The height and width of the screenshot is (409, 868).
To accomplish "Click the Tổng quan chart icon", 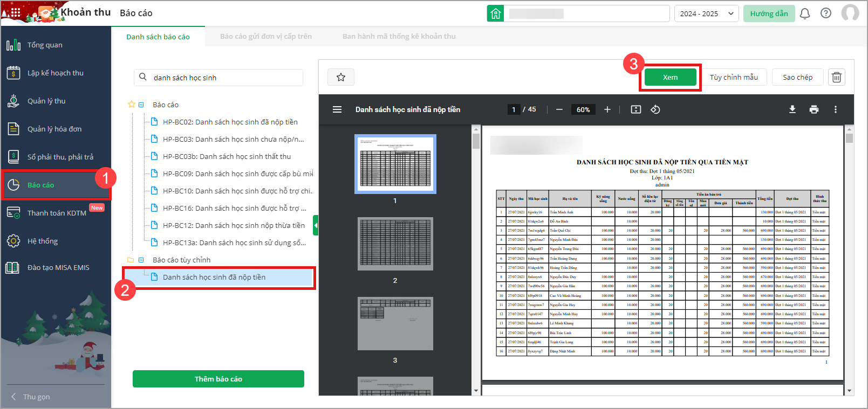I will tap(13, 45).
